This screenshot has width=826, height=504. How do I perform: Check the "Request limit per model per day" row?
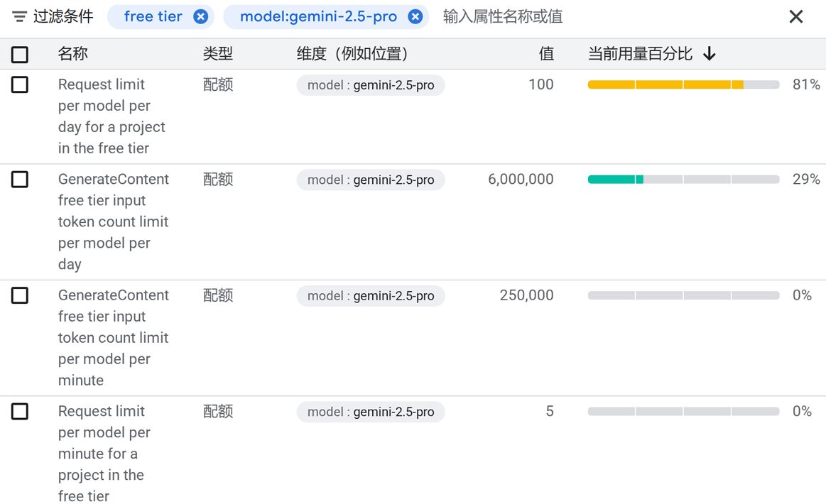(x=20, y=84)
